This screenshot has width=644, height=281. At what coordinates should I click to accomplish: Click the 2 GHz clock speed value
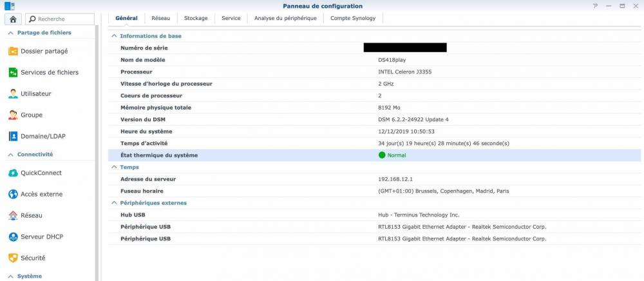386,84
